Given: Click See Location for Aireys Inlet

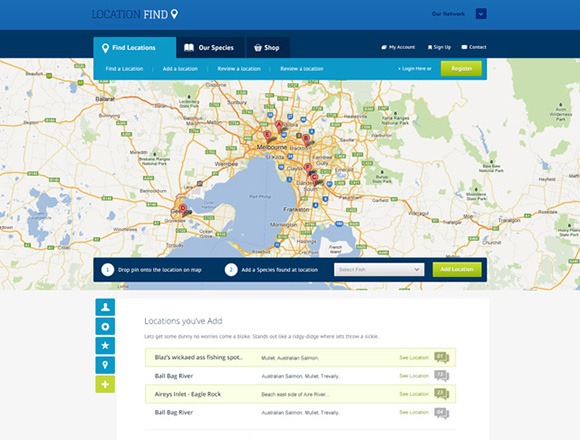Looking at the screenshot, I should coord(414,394).
